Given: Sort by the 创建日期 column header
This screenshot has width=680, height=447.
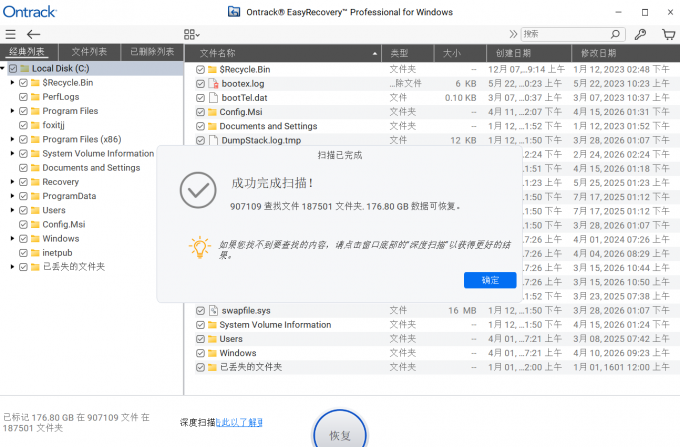Looking at the screenshot, I should [529, 53].
